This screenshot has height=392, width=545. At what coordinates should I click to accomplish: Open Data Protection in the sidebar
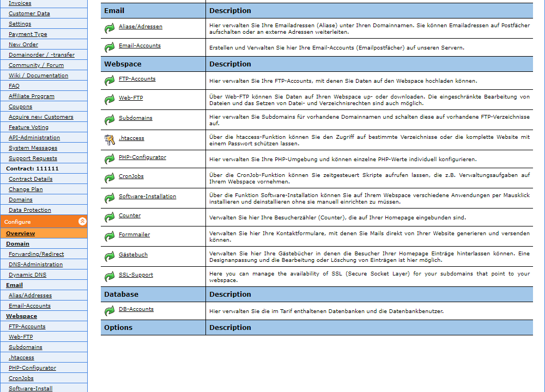[x=30, y=210]
